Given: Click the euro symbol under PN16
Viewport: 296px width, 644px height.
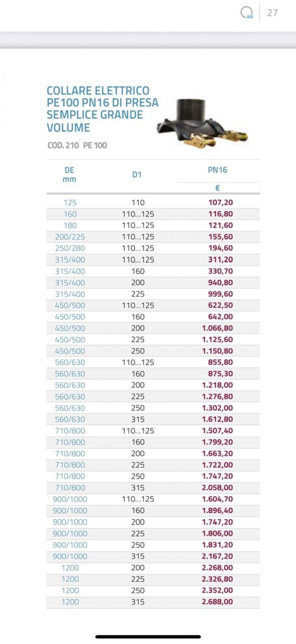Looking at the screenshot, I should [217, 188].
